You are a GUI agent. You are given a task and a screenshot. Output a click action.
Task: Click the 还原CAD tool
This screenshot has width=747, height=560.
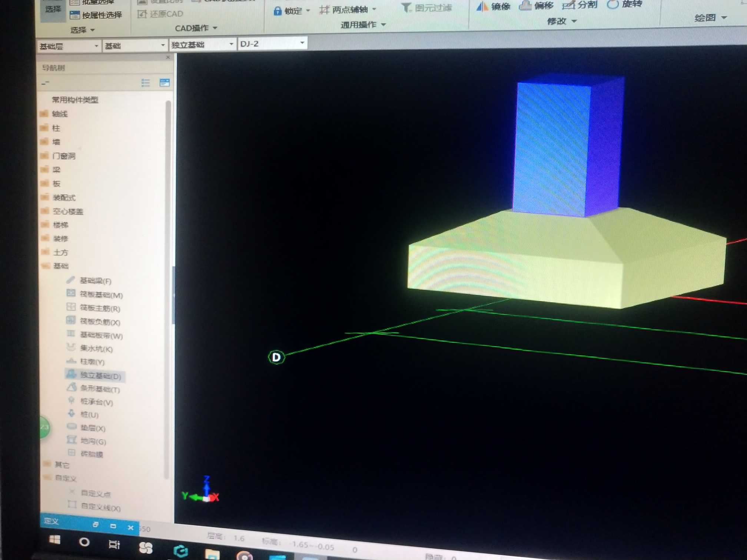click(x=160, y=14)
